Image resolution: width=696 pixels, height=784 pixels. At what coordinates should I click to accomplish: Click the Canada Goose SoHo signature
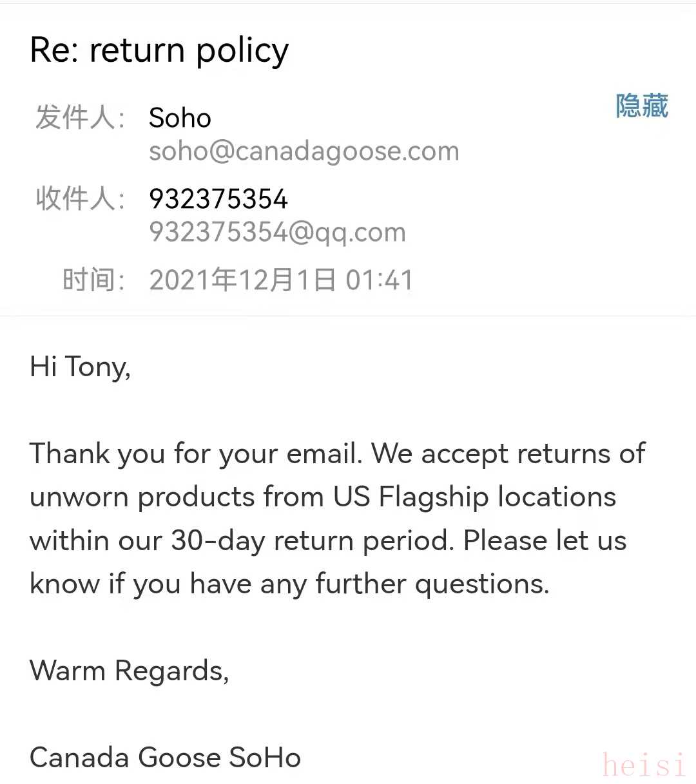click(x=165, y=758)
